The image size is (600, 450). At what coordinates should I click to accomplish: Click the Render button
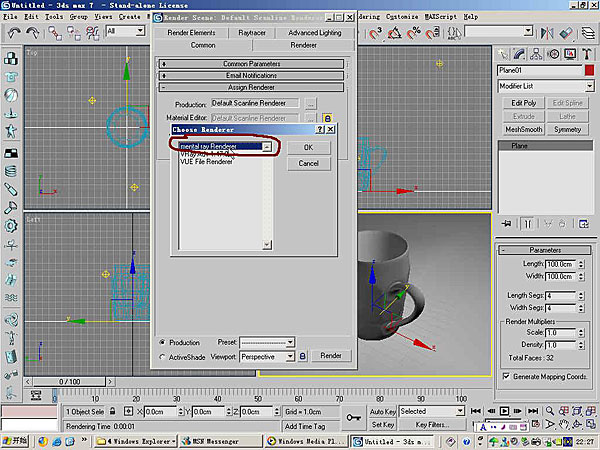pos(331,355)
